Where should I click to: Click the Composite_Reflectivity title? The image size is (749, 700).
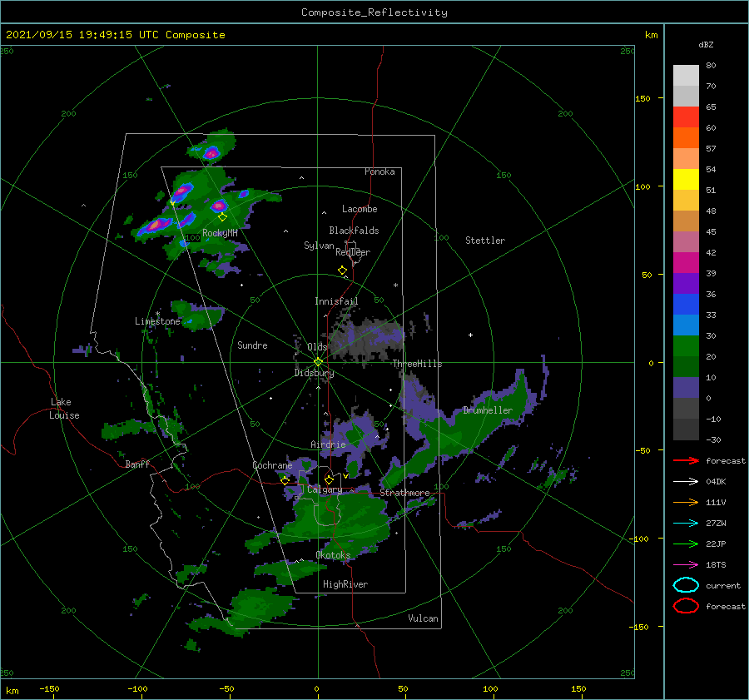tap(374, 12)
